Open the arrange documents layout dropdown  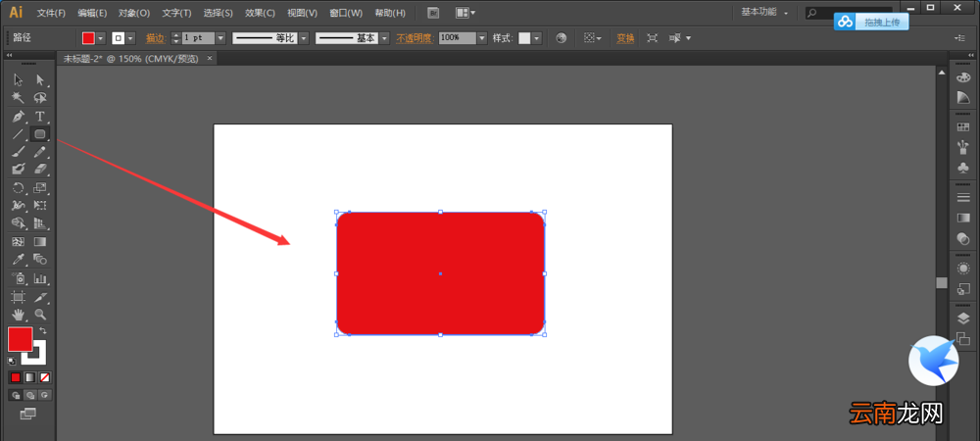click(x=465, y=13)
